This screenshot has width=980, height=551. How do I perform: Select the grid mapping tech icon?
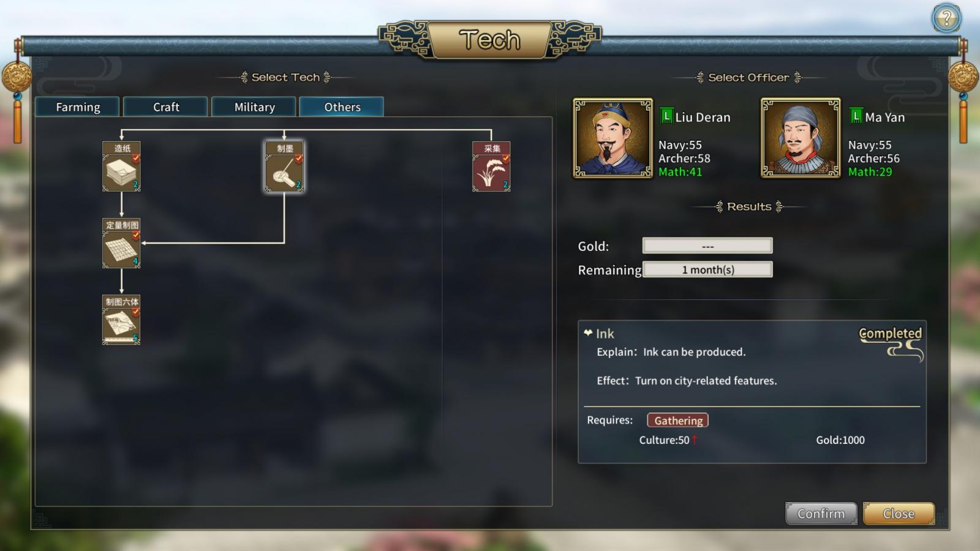coord(121,243)
